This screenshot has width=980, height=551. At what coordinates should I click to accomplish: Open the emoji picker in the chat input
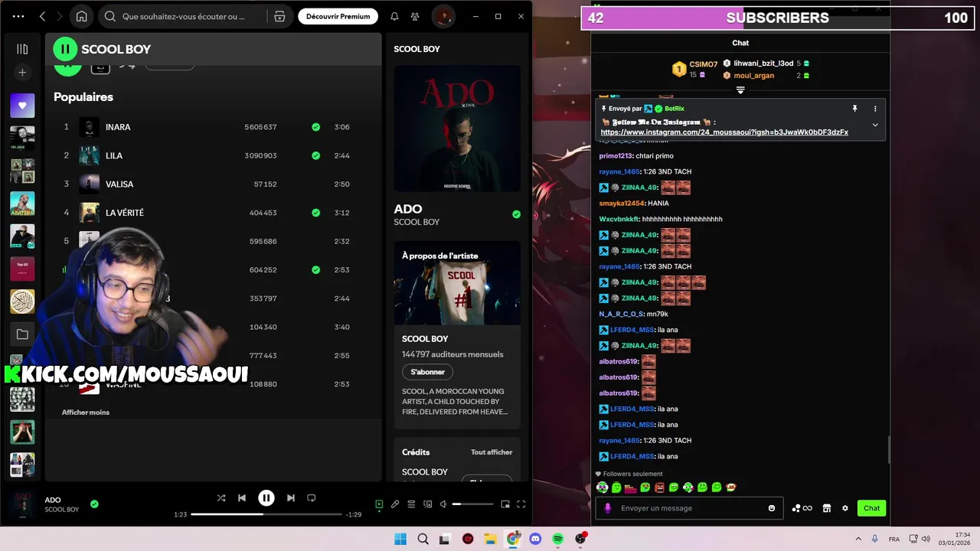(772, 508)
